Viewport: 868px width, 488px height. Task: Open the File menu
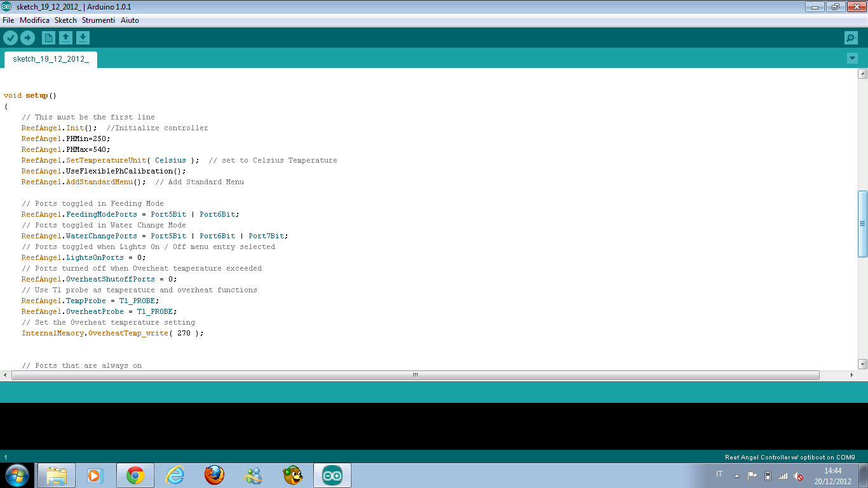click(x=8, y=20)
